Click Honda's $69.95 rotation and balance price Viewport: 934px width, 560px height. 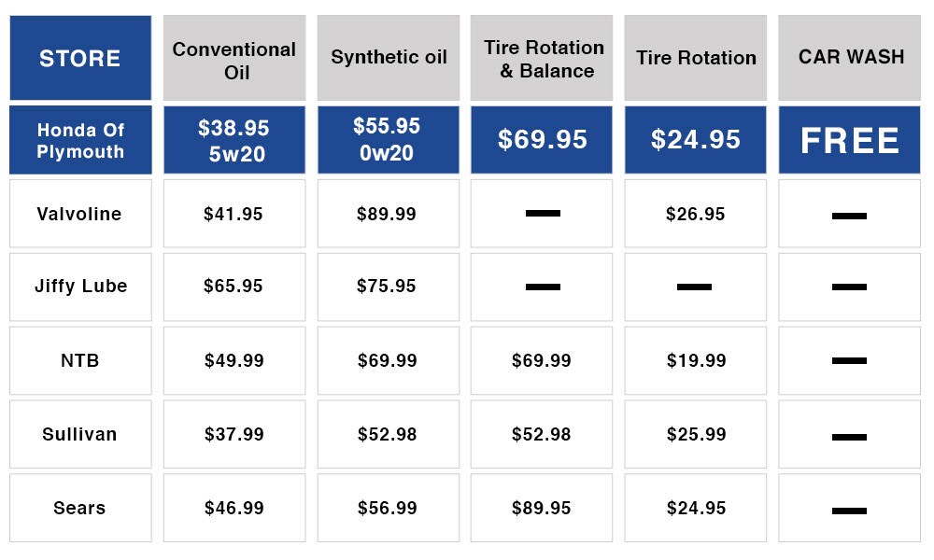click(542, 140)
